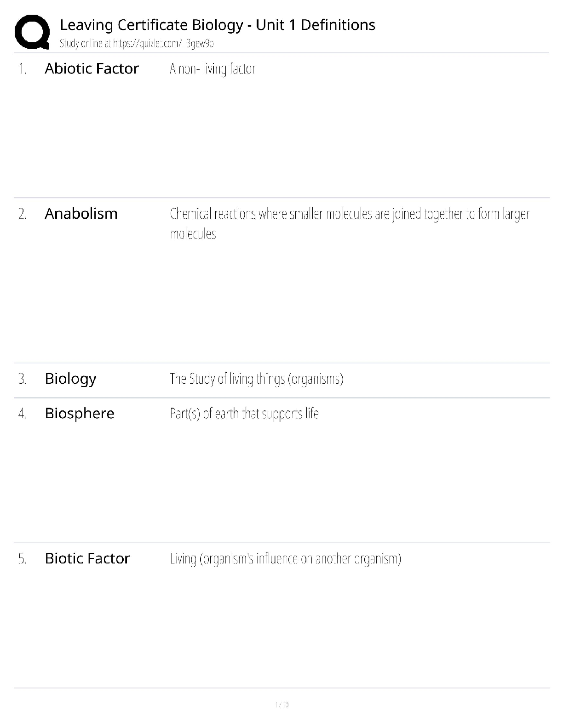Click the Anabolism chemical reactions definition

pyautogui.click(x=350, y=224)
